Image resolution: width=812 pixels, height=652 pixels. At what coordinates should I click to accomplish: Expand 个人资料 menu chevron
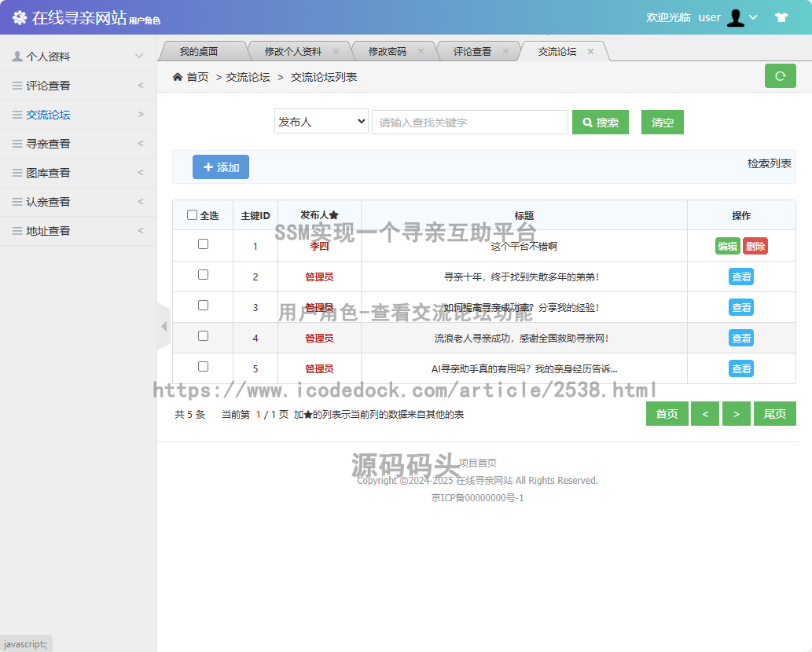pyautogui.click(x=139, y=56)
